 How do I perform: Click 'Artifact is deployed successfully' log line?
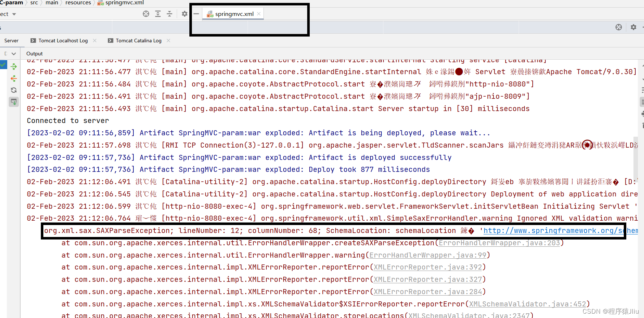239,157
